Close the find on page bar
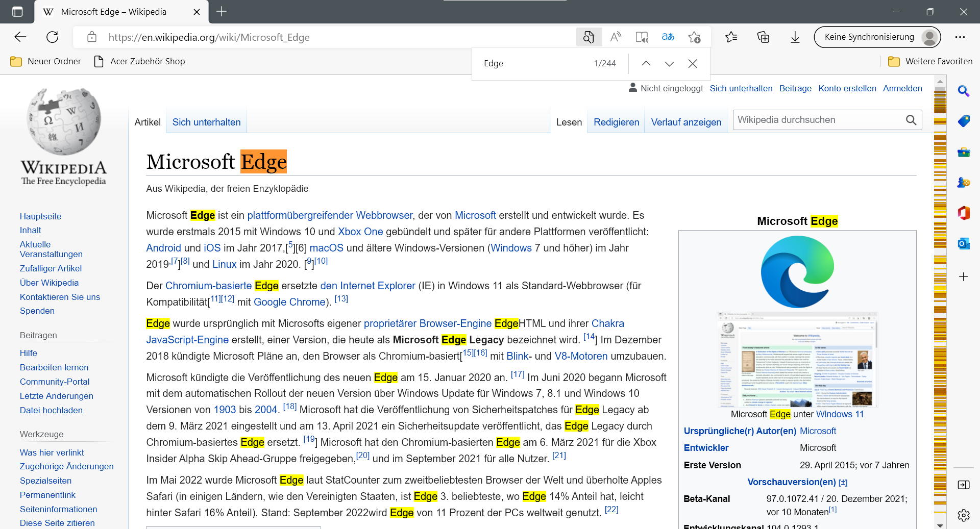 [693, 64]
